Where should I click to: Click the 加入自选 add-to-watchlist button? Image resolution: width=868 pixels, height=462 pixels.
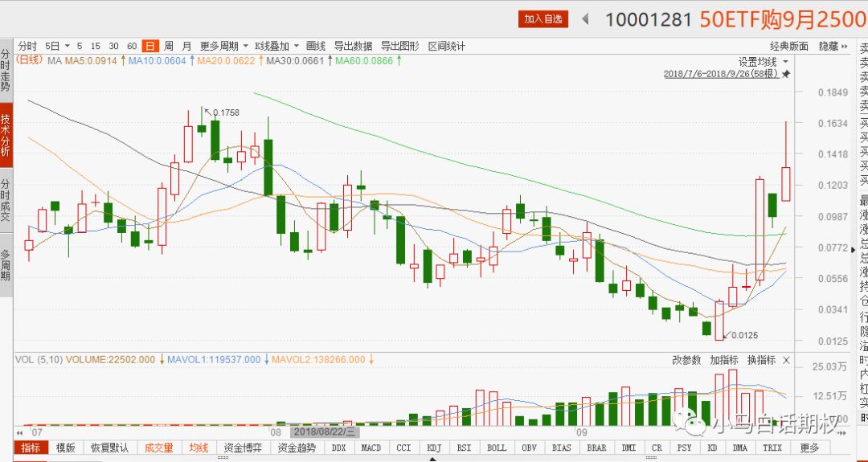click(x=543, y=18)
